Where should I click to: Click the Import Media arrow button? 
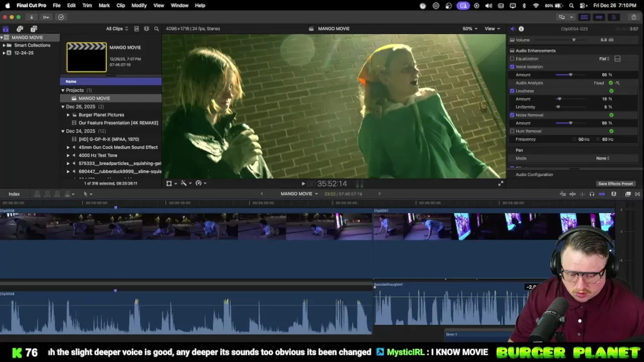tap(31, 17)
